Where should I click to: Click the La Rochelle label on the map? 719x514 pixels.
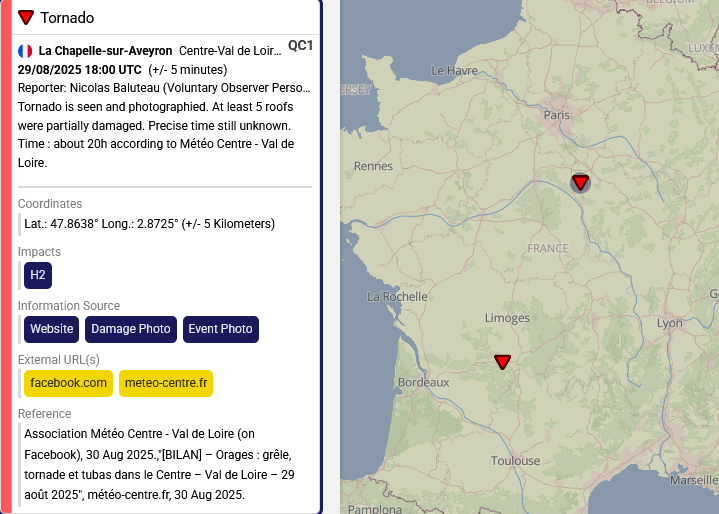pyautogui.click(x=397, y=297)
